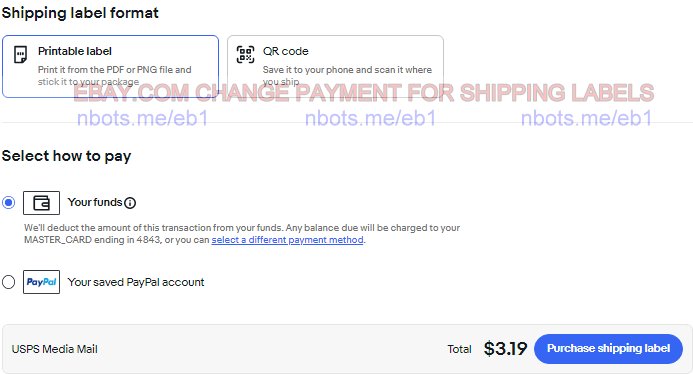Select the saved PayPal account radio button
The height and width of the screenshot is (374, 693).
[8, 282]
